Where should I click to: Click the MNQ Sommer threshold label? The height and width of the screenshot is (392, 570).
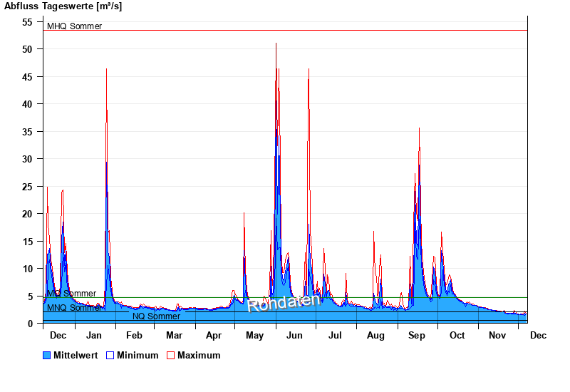[74, 308]
